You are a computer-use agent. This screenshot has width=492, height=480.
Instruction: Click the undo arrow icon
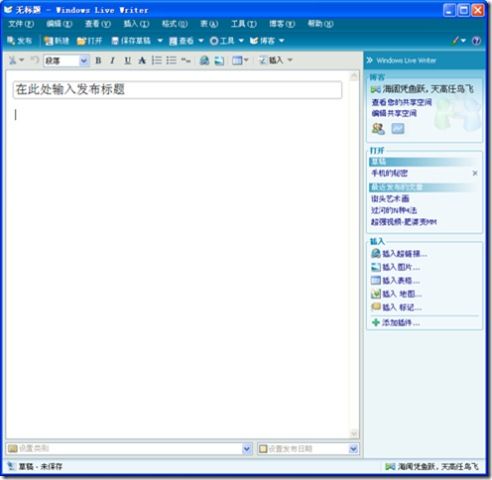point(34,60)
